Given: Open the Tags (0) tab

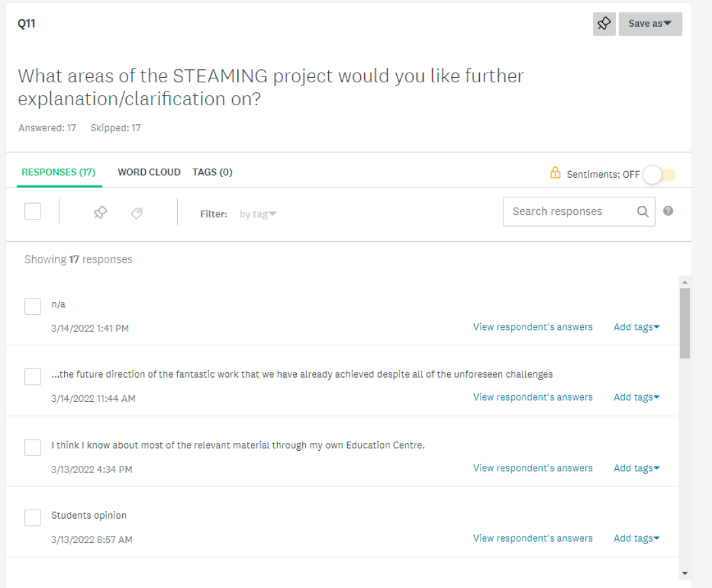Looking at the screenshot, I should [212, 172].
